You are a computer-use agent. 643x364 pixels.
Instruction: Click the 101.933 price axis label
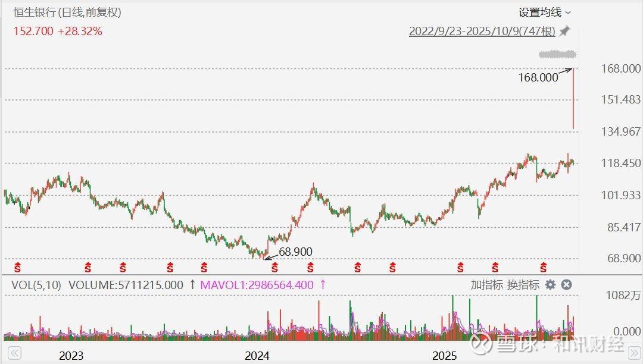pos(620,195)
